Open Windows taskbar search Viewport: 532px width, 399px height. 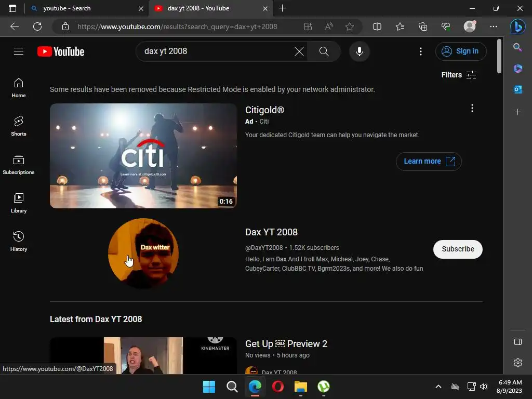point(232,387)
